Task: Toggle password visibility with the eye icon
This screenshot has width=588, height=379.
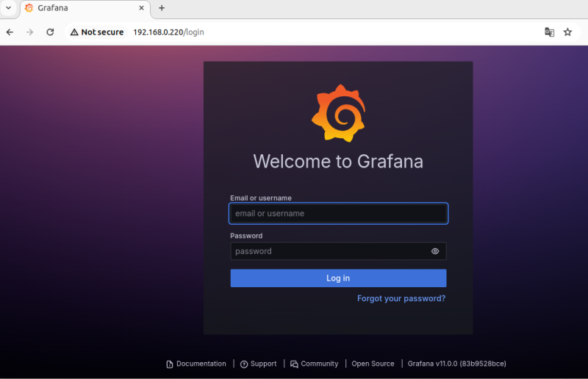Action: tap(435, 251)
